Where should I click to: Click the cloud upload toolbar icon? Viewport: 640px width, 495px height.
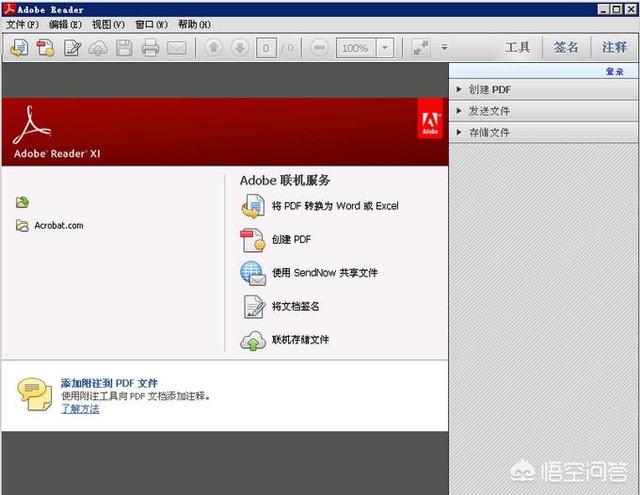coord(98,48)
